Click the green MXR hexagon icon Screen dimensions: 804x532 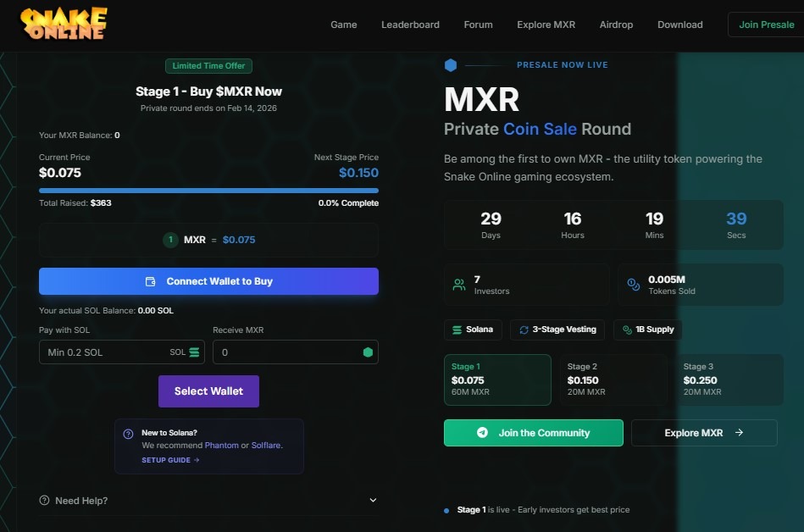368,352
